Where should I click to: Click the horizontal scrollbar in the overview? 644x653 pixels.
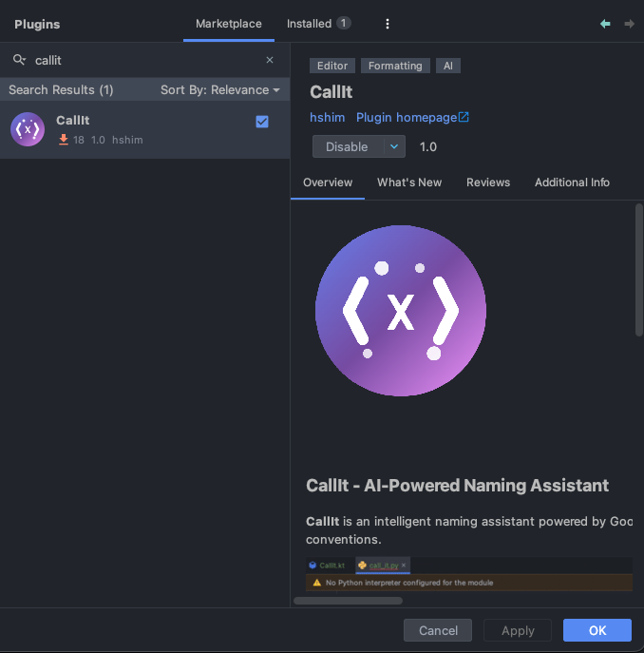coord(348,600)
